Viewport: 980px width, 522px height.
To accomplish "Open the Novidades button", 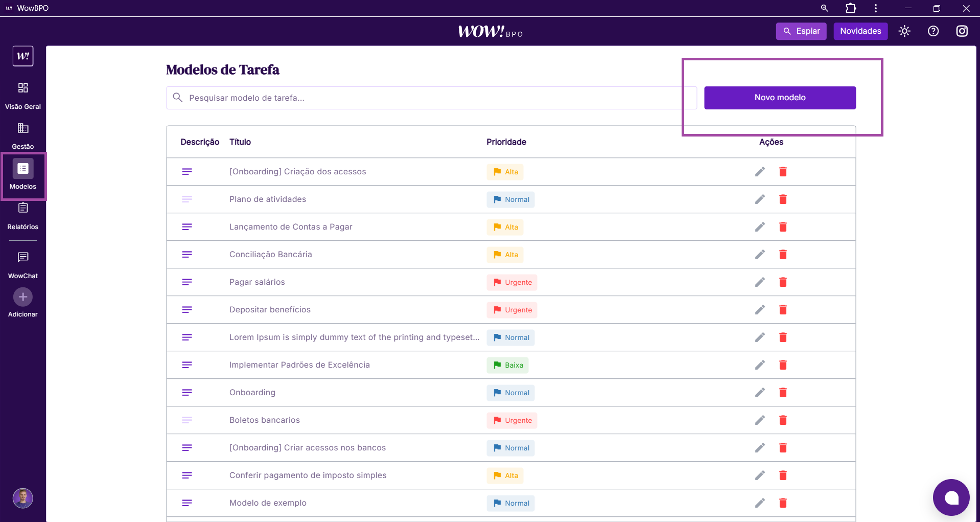I will coord(860,31).
